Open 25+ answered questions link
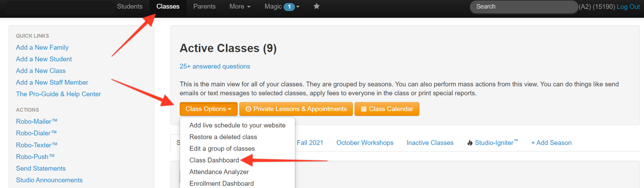 tap(215, 66)
